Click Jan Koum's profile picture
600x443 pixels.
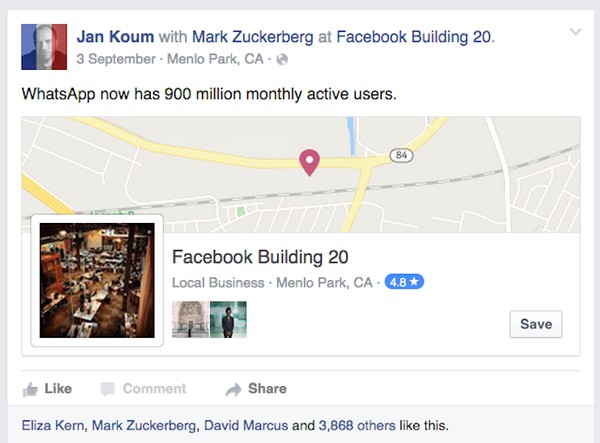[x=44, y=47]
